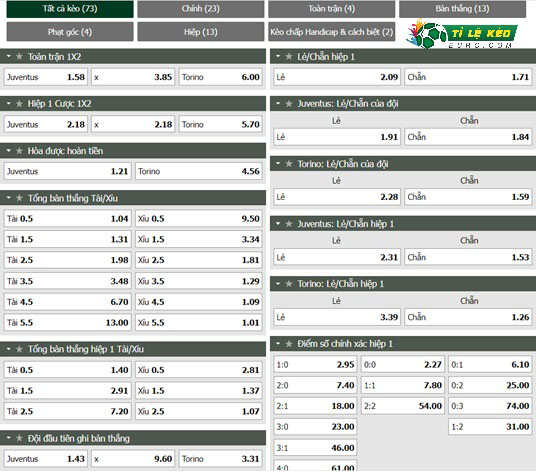Select Tài 2.5 odds 1.98
This screenshot has width=536, height=472.
68,260
